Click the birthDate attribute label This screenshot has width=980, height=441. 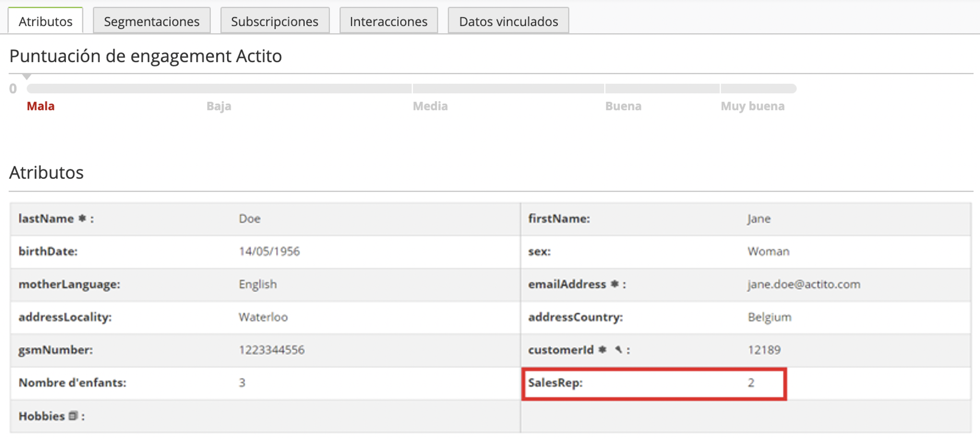tap(48, 251)
